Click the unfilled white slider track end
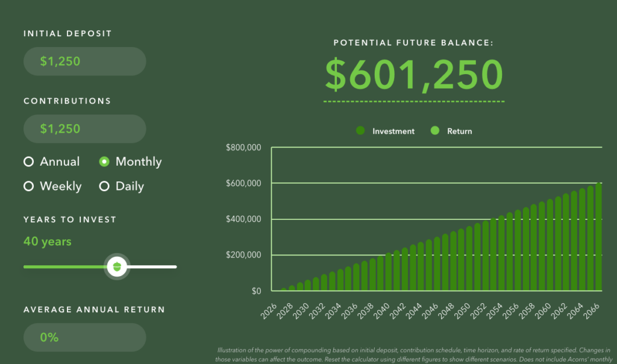The image size is (617, 364). point(172,266)
